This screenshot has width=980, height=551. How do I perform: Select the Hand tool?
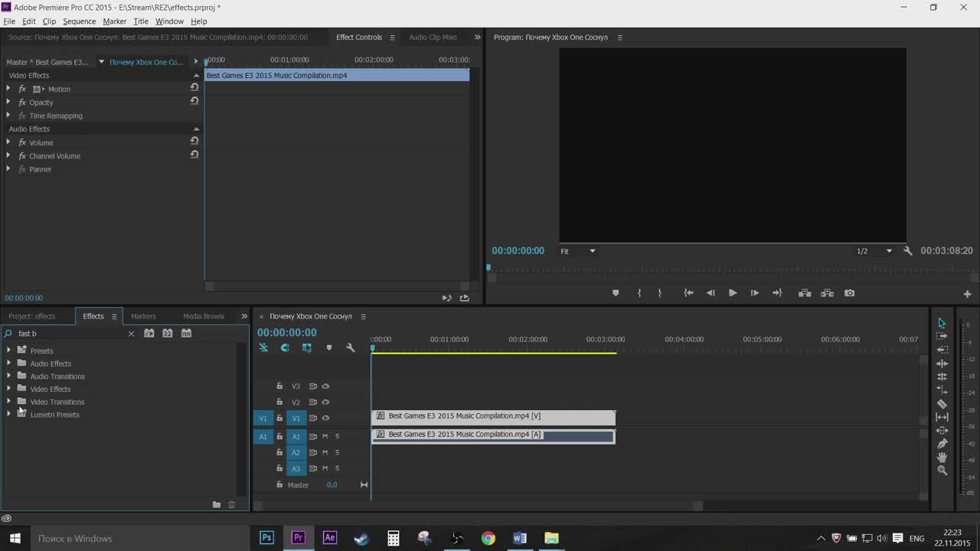click(942, 457)
